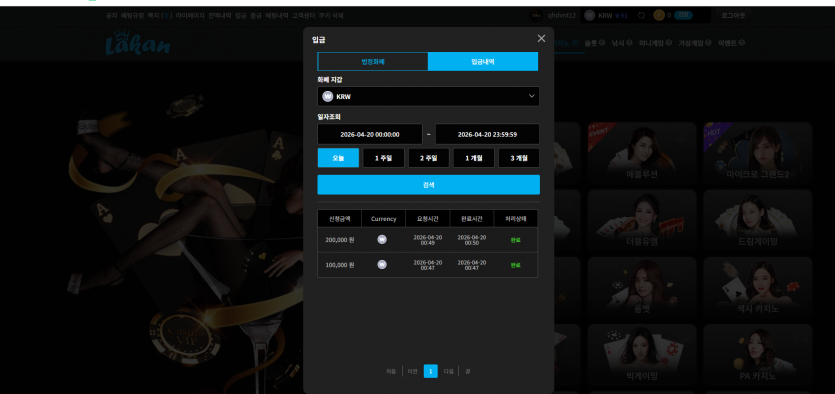Image resolution: width=835 pixels, height=394 pixels.
Task: Switch to the 법정화폐 tab
Action: 373,62
